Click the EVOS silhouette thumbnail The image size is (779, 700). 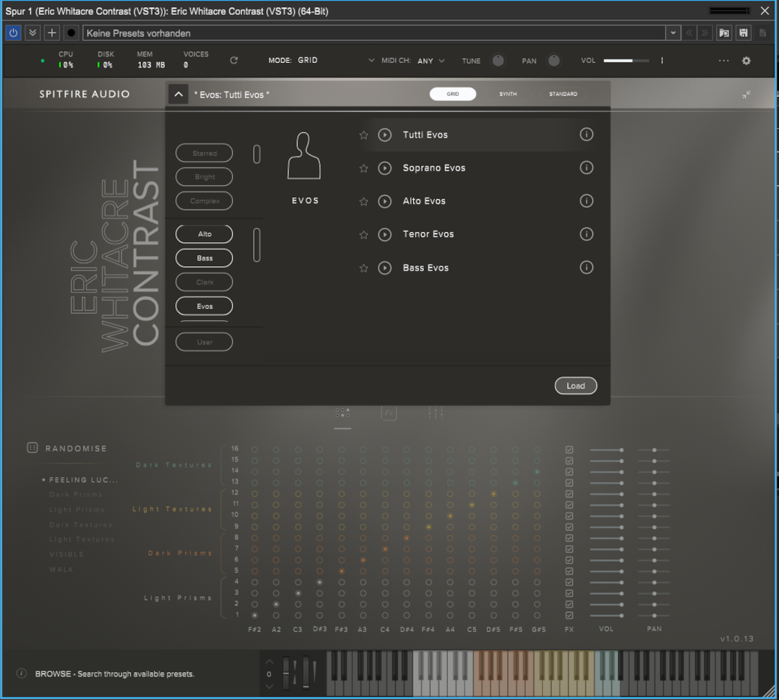(x=304, y=156)
